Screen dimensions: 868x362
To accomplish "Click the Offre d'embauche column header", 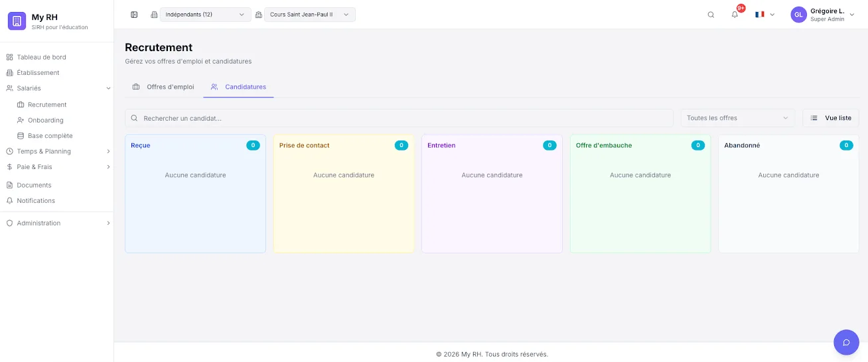I will pos(604,145).
